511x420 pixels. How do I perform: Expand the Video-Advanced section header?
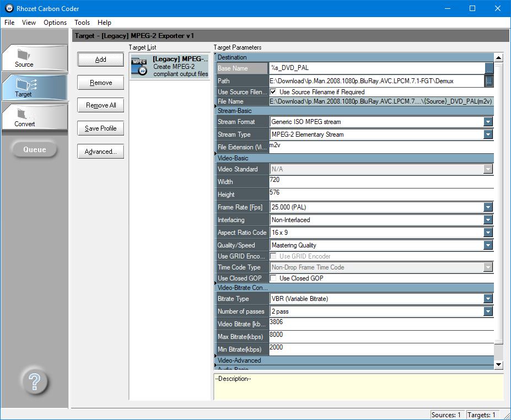tap(354, 360)
